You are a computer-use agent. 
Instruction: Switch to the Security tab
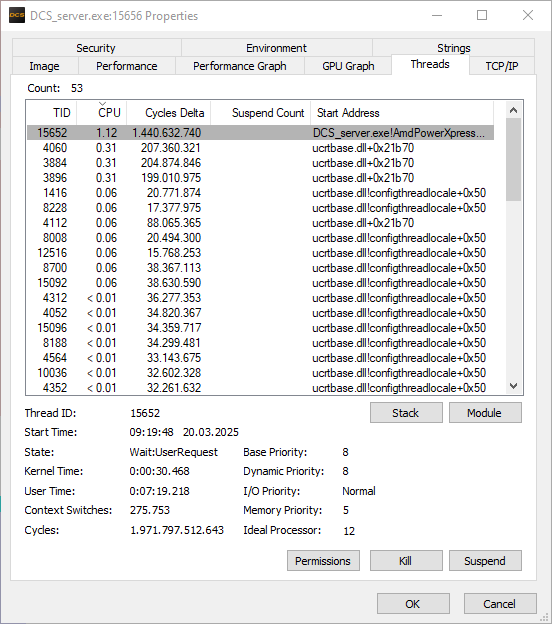coord(97,48)
